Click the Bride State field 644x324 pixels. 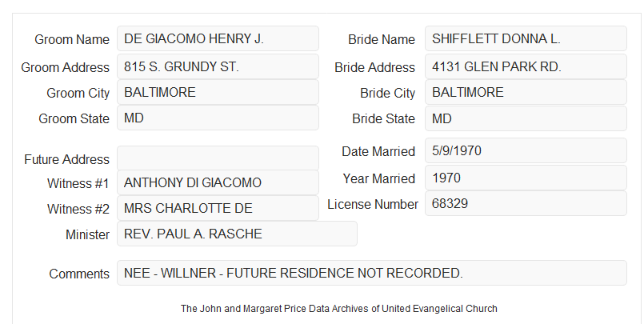(526, 118)
